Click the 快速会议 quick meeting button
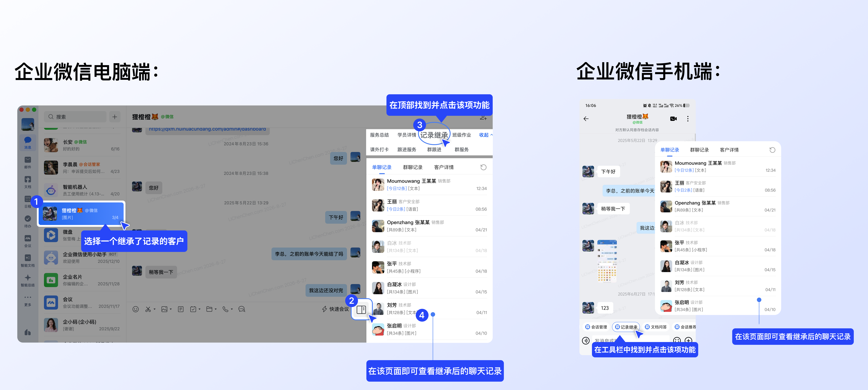The width and height of the screenshot is (868, 390). [335, 309]
